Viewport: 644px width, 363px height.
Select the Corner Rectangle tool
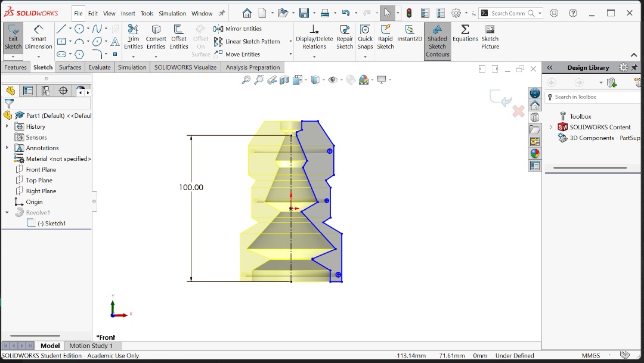[61, 42]
